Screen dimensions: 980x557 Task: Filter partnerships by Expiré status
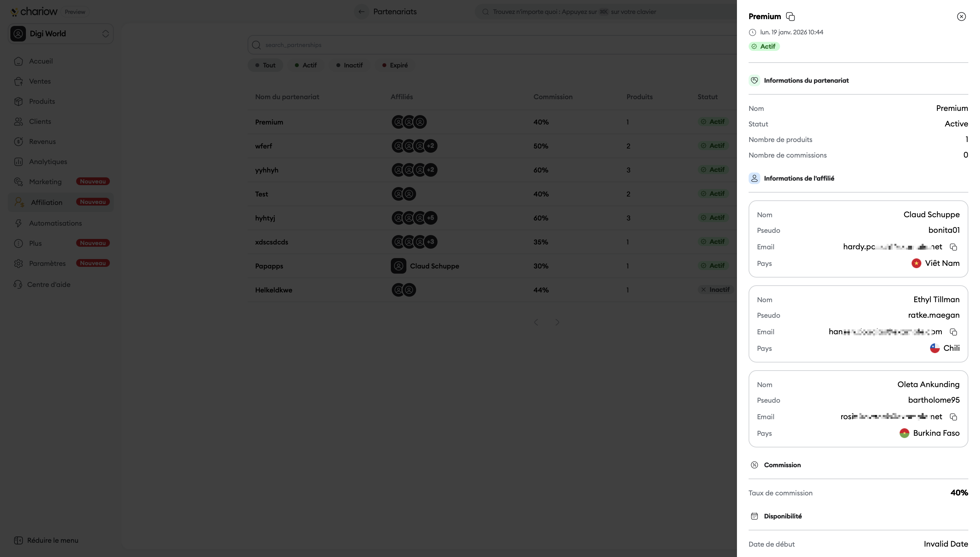coord(395,65)
